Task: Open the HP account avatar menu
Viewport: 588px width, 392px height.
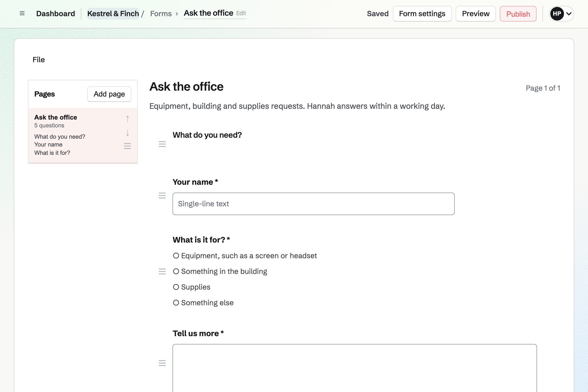Action: click(561, 14)
